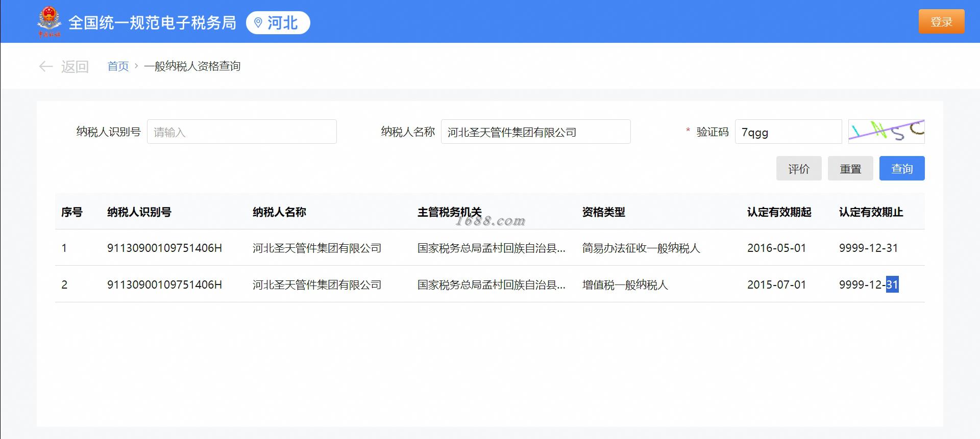Click tax authority cell in row 2

click(492, 285)
